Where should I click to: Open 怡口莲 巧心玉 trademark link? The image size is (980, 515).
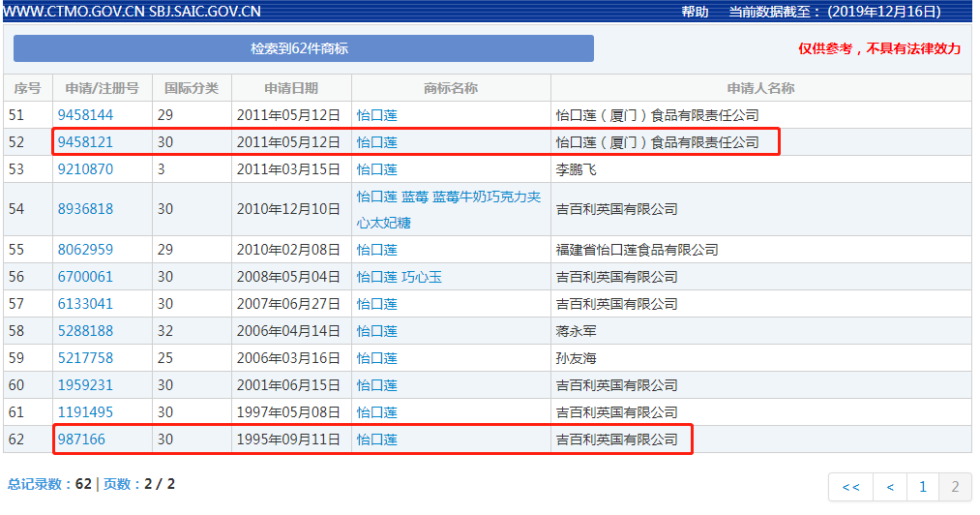(x=400, y=277)
